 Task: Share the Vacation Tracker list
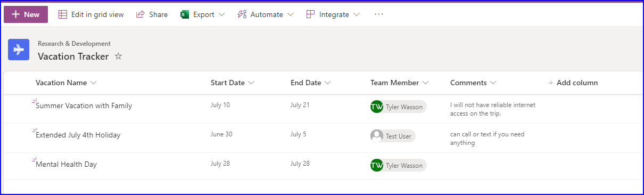click(x=152, y=14)
